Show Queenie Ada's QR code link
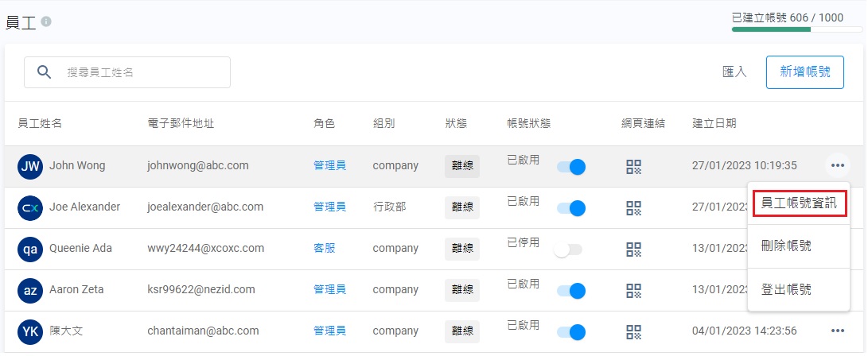This screenshot has width=868, height=356. tap(633, 250)
